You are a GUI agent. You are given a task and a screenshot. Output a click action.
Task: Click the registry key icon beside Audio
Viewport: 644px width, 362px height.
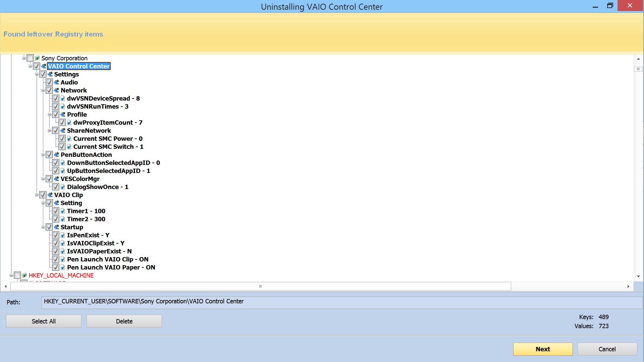56,82
